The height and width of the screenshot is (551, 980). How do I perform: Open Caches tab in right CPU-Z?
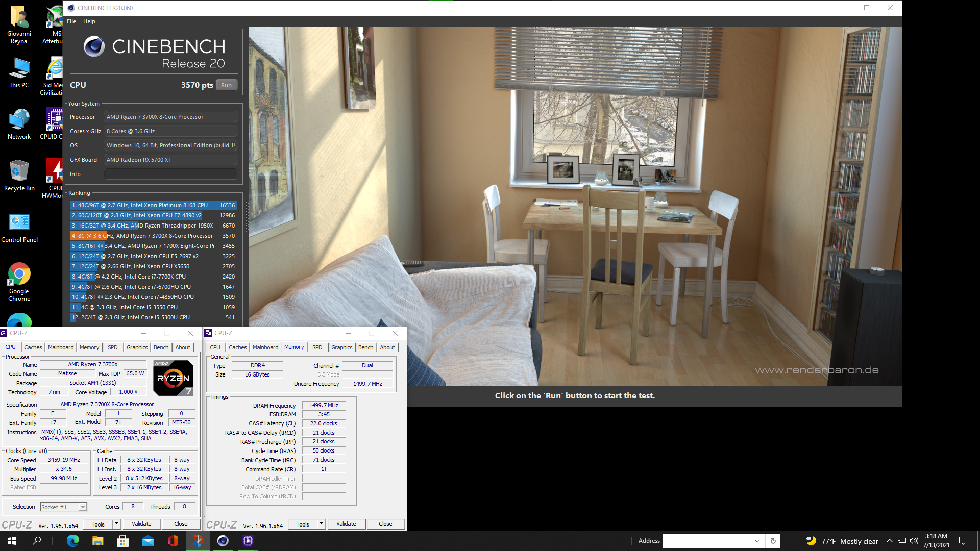coord(238,347)
